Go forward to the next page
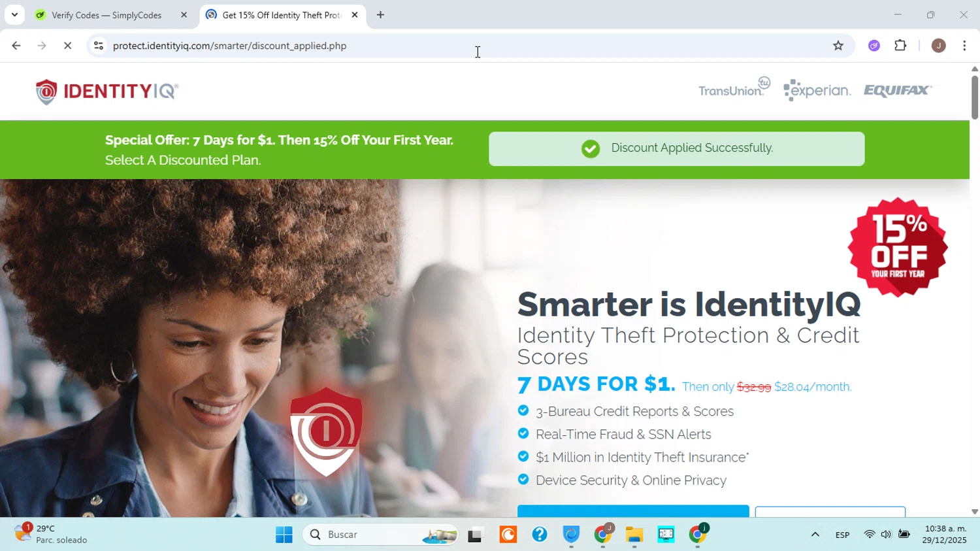 42,46
